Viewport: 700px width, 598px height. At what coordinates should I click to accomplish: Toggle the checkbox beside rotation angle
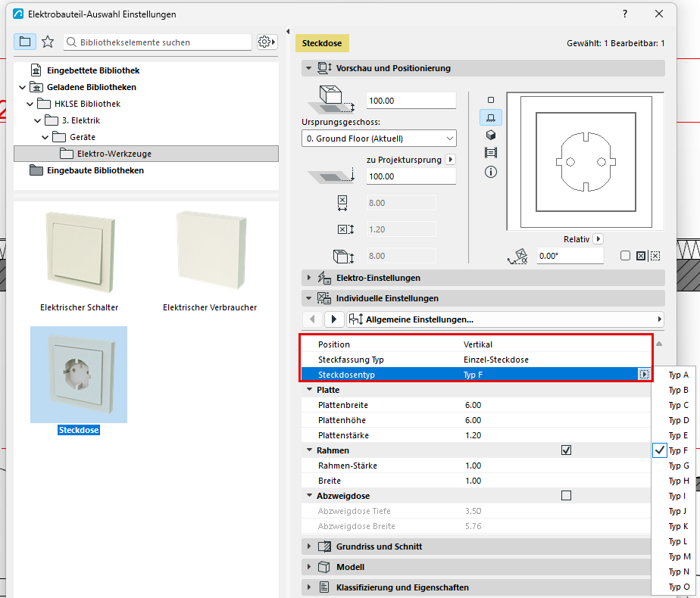click(625, 256)
